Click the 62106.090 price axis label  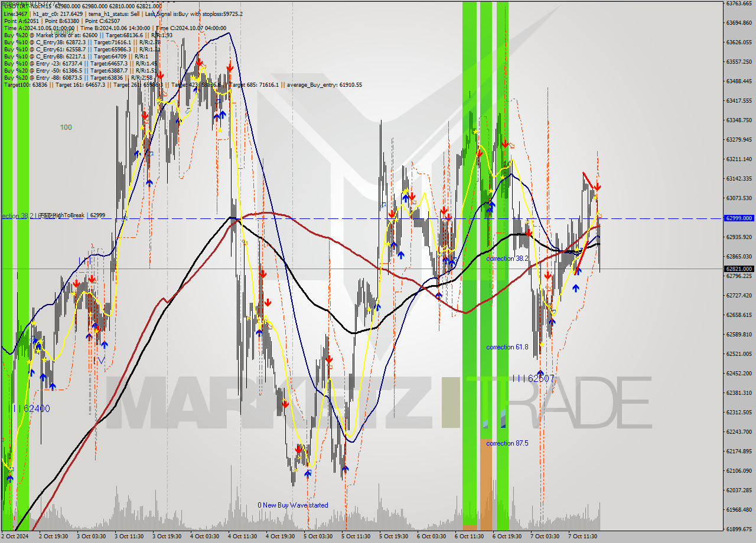pyautogui.click(x=738, y=471)
